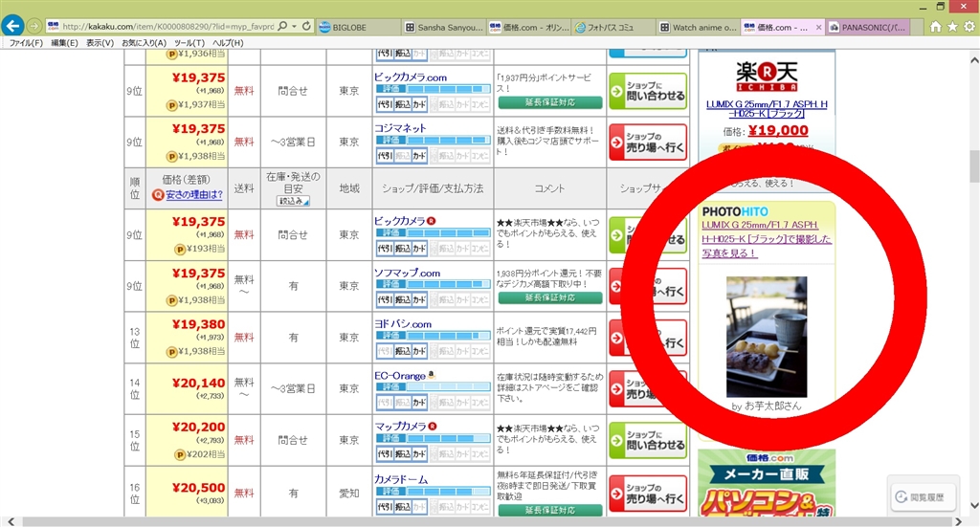Open the Tools gear icon
Image resolution: width=980 pixels, height=527 pixels.
(969, 26)
